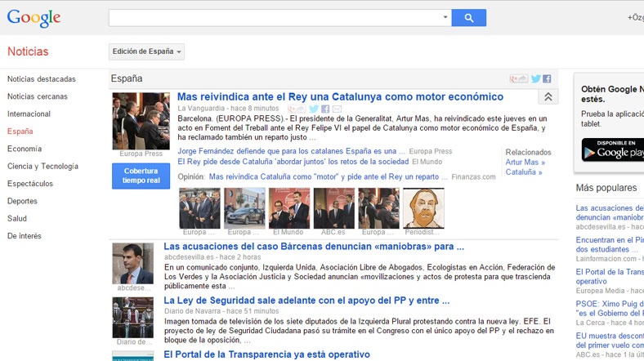The image size is (644, 361).
Task: Open the Espectáculos section
Action: pos(30,184)
